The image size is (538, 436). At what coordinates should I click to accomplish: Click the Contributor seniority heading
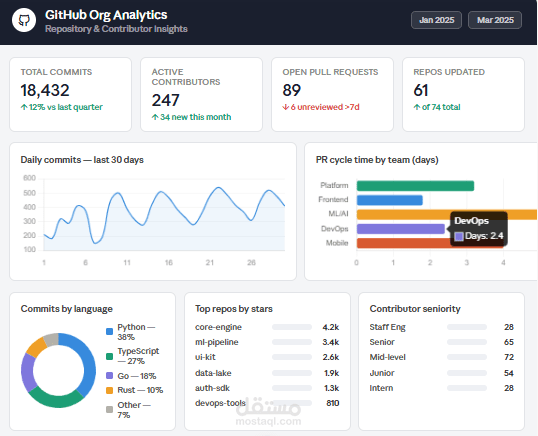tap(415, 309)
